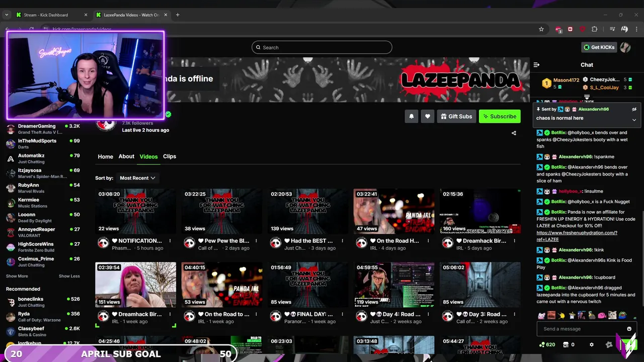Click the LazeePanda channel avatar
The image size is (644, 362).
(106, 125)
